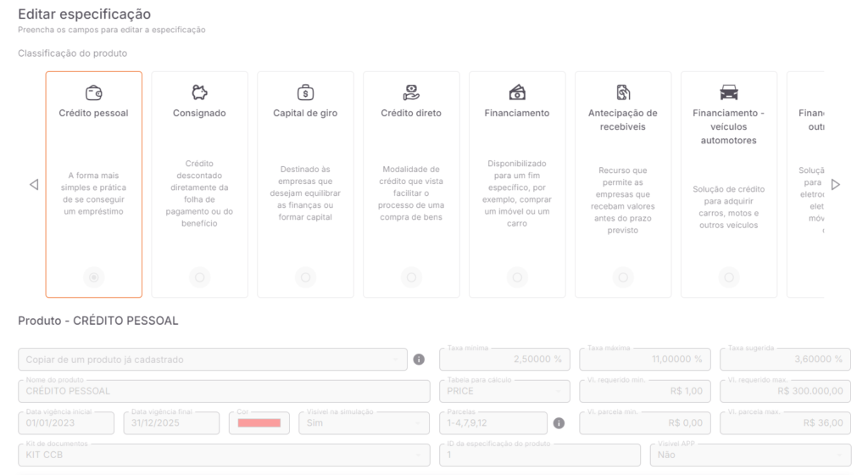Select the Financiamento radio button
This screenshot has width=868, height=475.
pyautogui.click(x=517, y=277)
